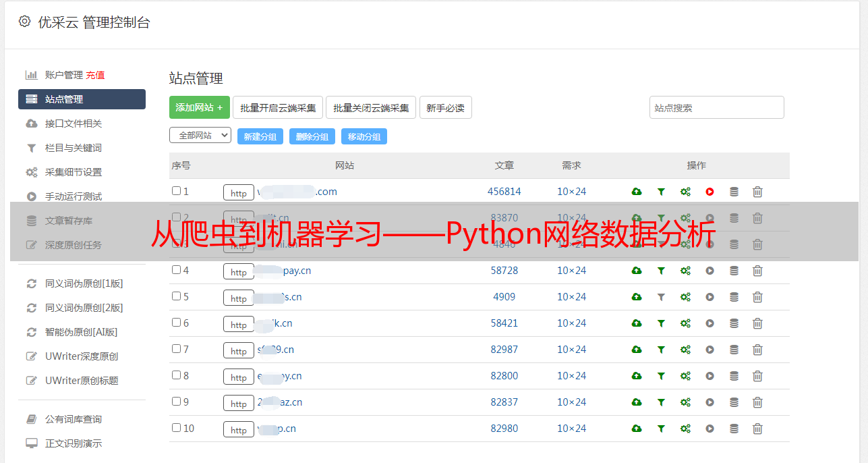The height and width of the screenshot is (463, 868).
Task: Open gears settings icon in row 5
Action: 685,297
